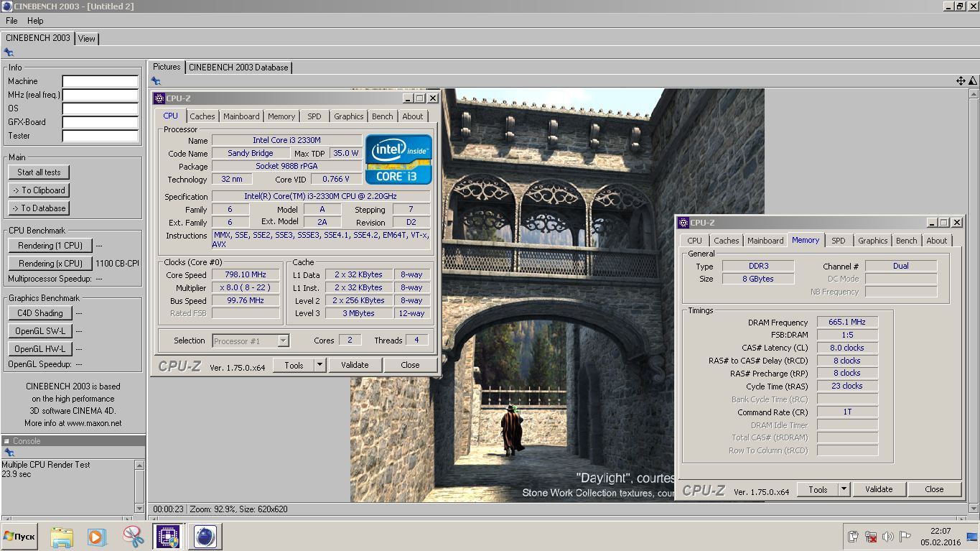
Task: Click Tools button in left CPU-Z window
Action: (294, 365)
